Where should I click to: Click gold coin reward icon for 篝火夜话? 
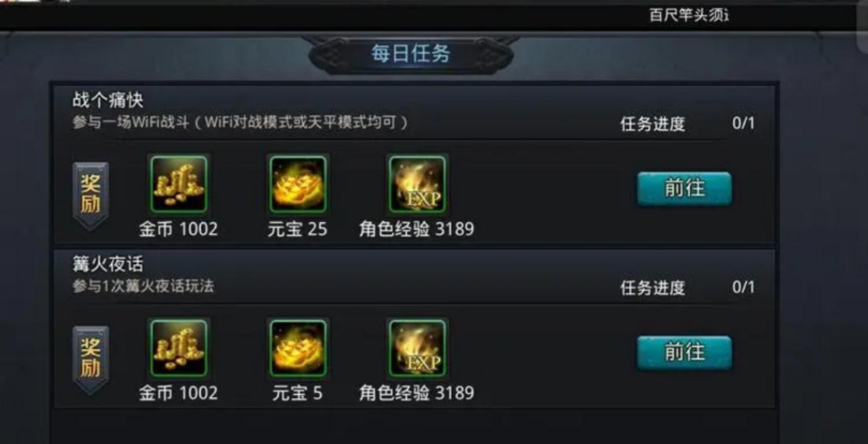(179, 348)
